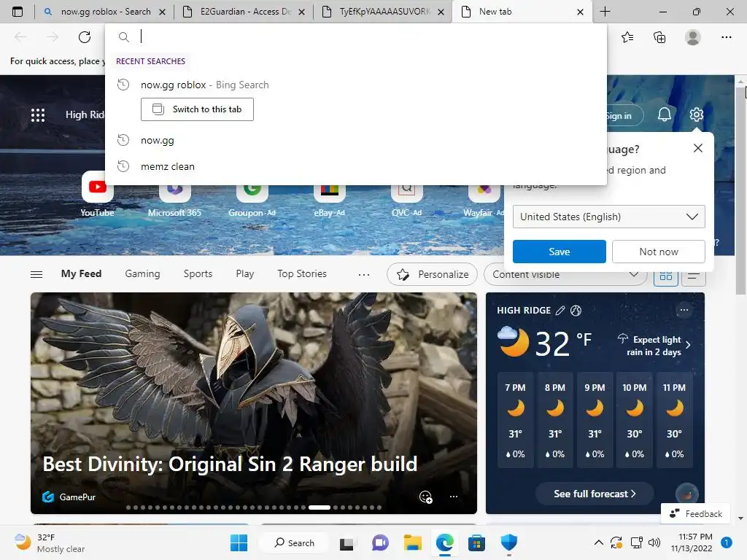
Task: Open news article more options ellipsis
Action: [x=454, y=497]
